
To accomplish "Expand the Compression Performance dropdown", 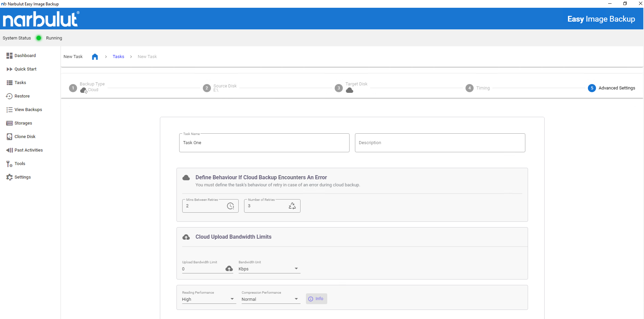I will click(x=270, y=299).
